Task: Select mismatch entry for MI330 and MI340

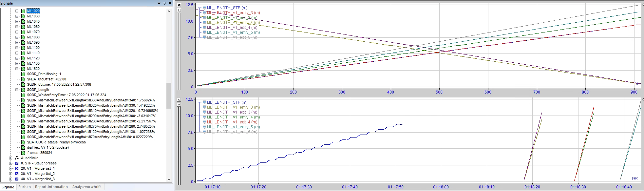Action: pyautogui.click(x=91, y=100)
